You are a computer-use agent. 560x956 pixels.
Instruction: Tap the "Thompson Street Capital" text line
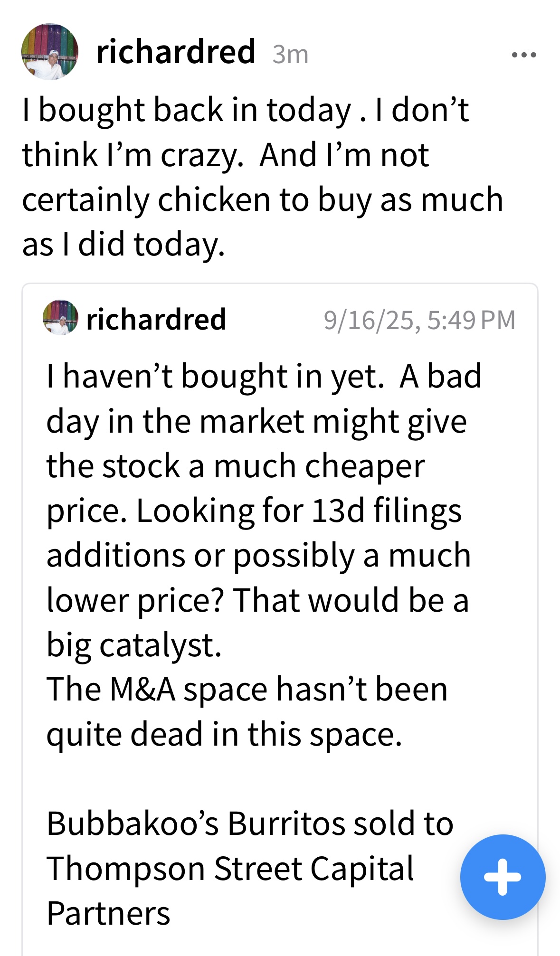230,869
